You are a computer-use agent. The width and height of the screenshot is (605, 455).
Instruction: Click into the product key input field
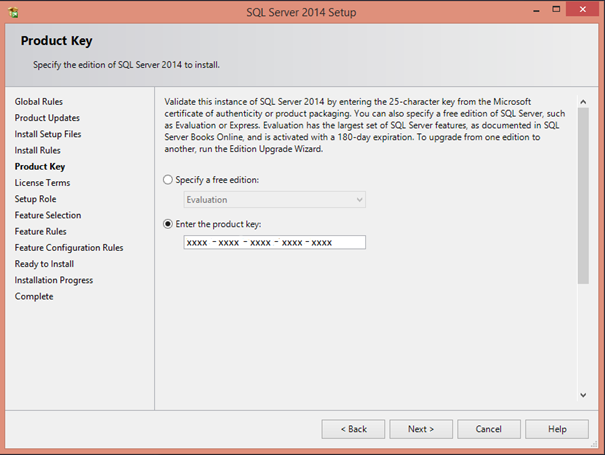pos(274,242)
